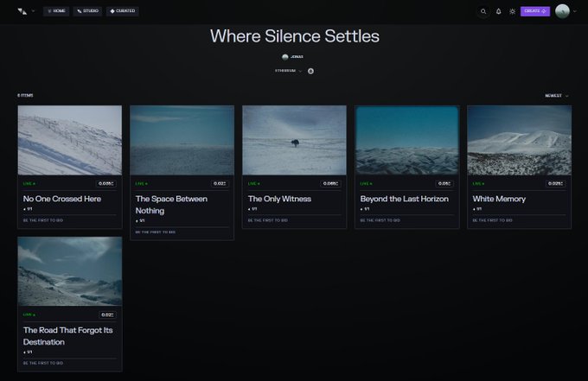Open The Road That Forgot Its Destination thumbnail
The width and height of the screenshot is (588, 381).
[x=70, y=271]
